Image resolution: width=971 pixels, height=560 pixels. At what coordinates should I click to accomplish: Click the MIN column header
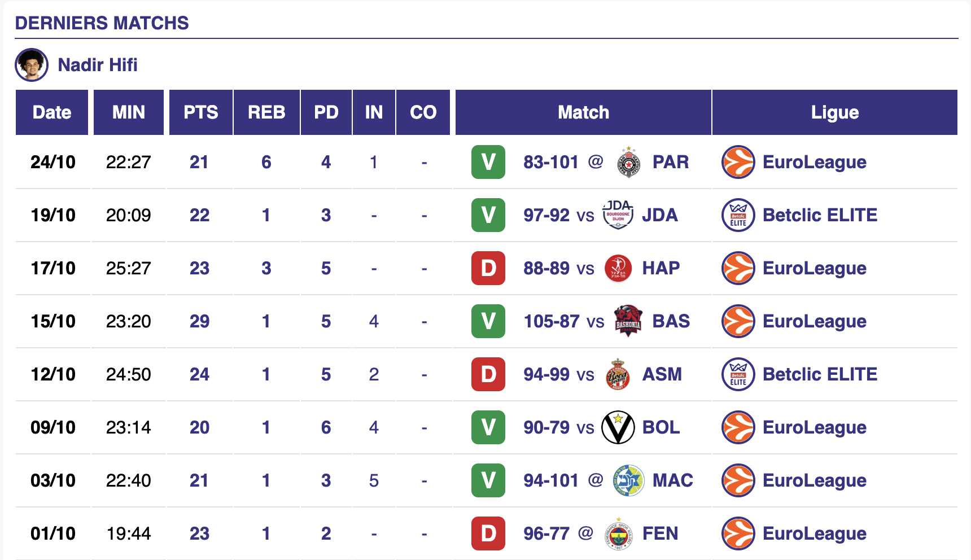[129, 112]
